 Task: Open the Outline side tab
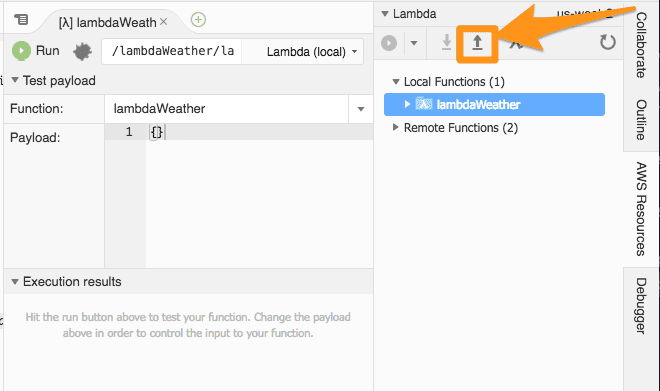[x=641, y=120]
